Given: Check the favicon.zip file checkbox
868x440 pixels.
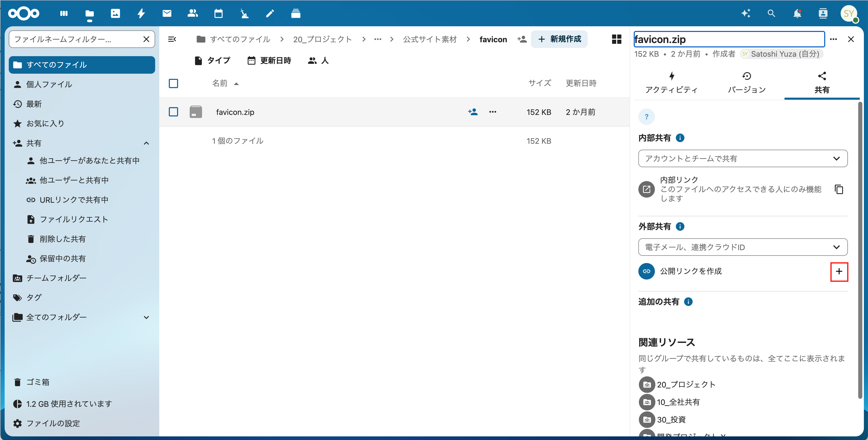Looking at the screenshot, I should point(173,112).
